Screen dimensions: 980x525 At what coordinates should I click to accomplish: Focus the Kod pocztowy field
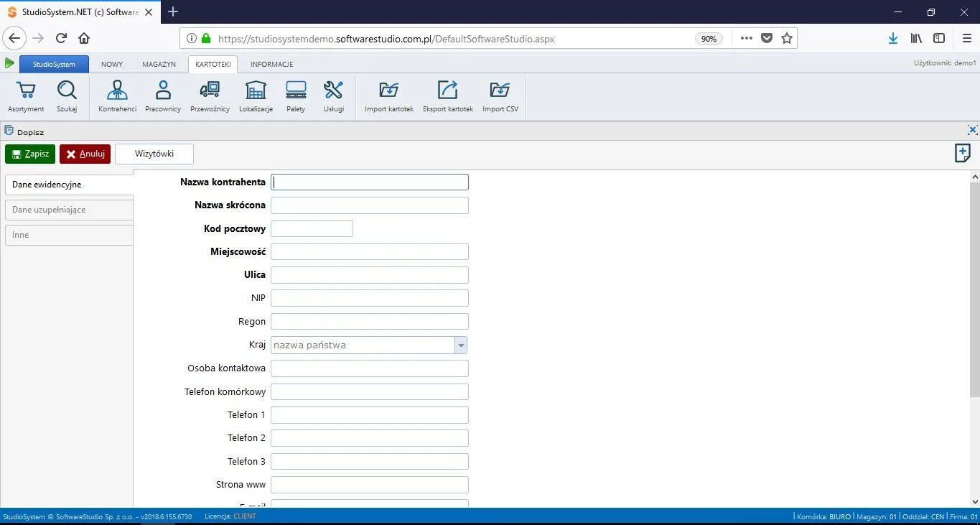pos(312,228)
